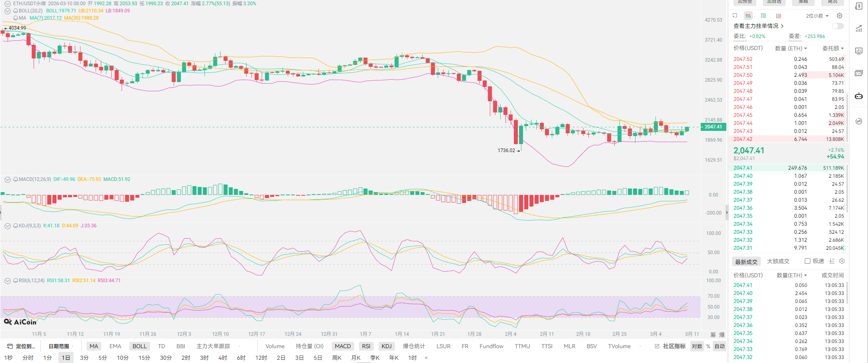This screenshot has width=868, height=363.
Task: Expand the 委托额 column dropdown
Action: (833, 48)
